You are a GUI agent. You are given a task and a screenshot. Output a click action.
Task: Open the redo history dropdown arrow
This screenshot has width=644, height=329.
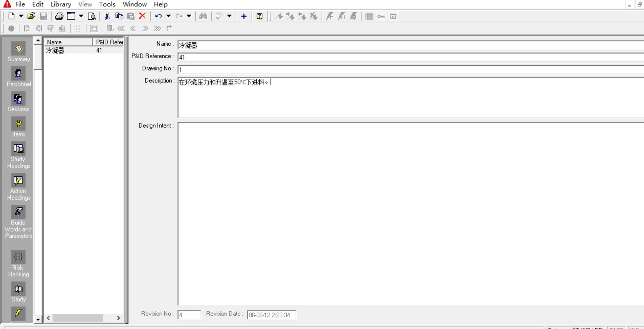[189, 16]
